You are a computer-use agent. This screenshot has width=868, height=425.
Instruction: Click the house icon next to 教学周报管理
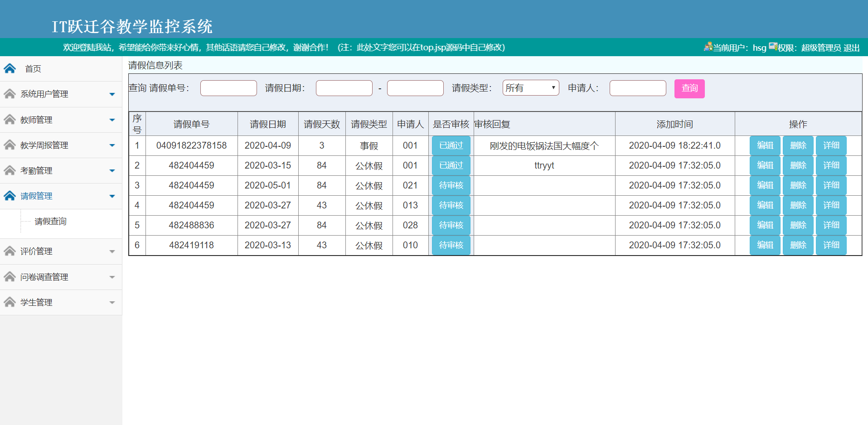click(10, 145)
